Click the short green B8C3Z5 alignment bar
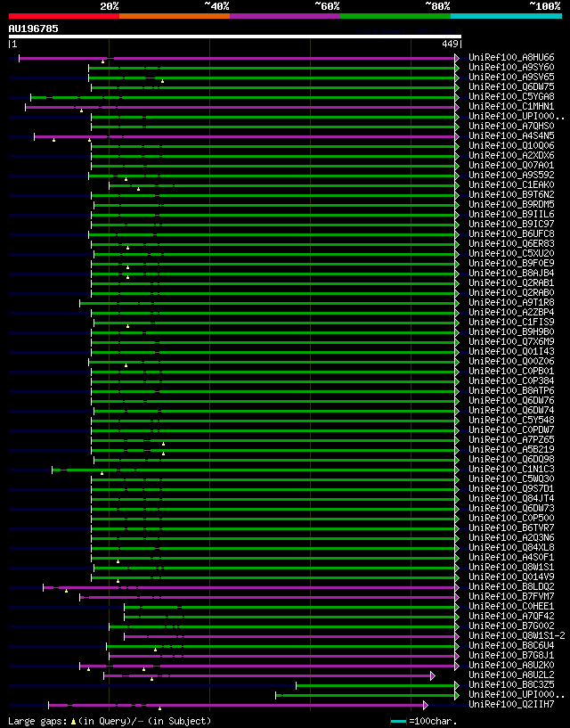This screenshot has width=570, height=728. (x=376, y=685)
